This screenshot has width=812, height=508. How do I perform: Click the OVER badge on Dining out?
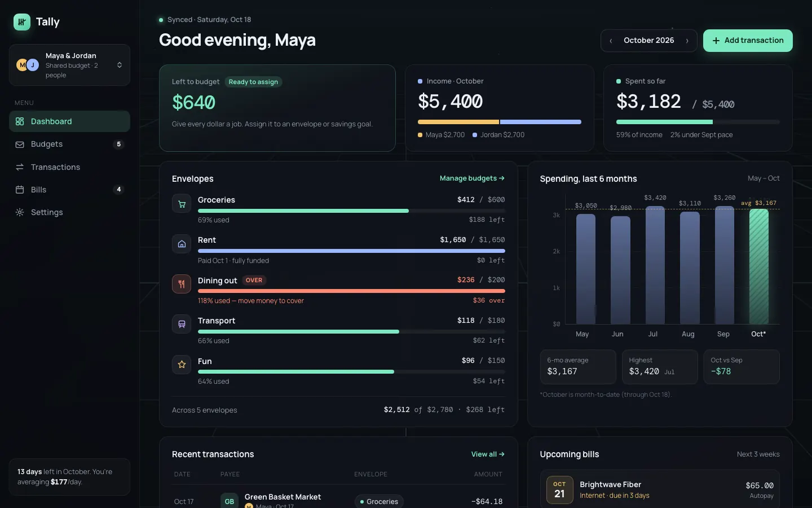tap(254, 281)
